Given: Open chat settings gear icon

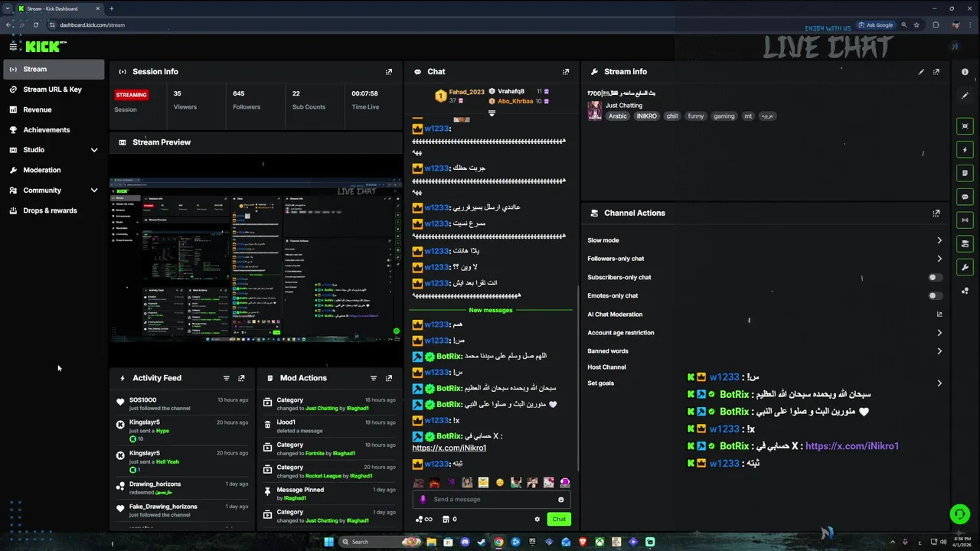Looking at the screenshot, I should [x=537, y=519].
